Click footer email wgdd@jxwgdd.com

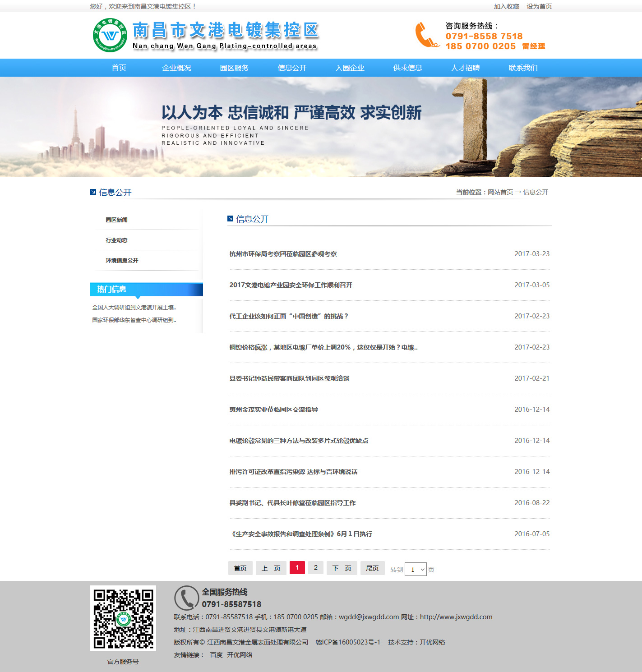(369, 617)
